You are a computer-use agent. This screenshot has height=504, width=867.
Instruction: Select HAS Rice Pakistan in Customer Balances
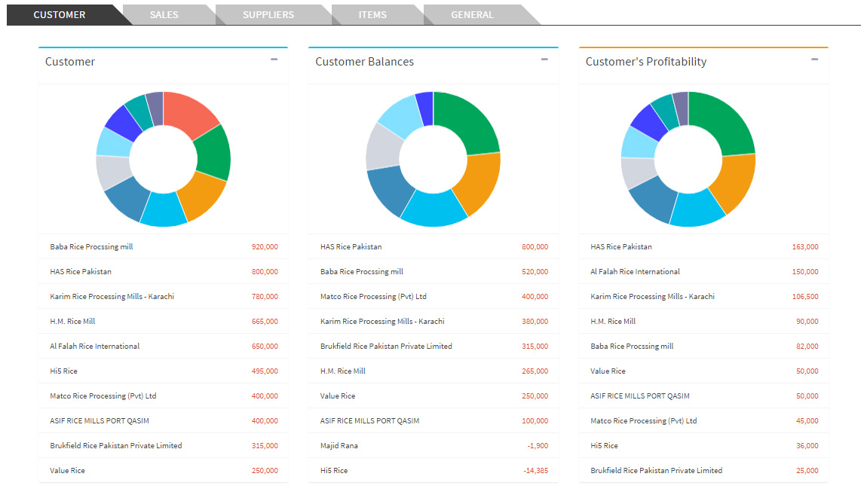point(433,246)
